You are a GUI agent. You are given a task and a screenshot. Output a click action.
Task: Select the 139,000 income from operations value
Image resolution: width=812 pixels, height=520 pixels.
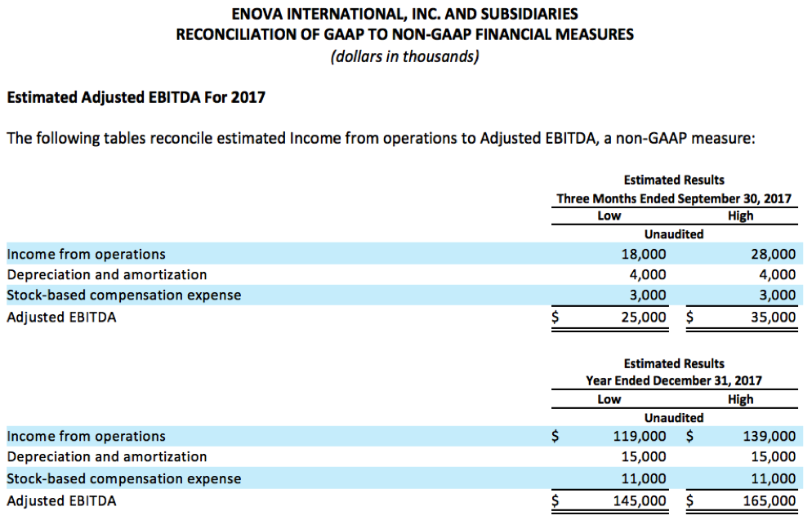(x=770, y=437)
